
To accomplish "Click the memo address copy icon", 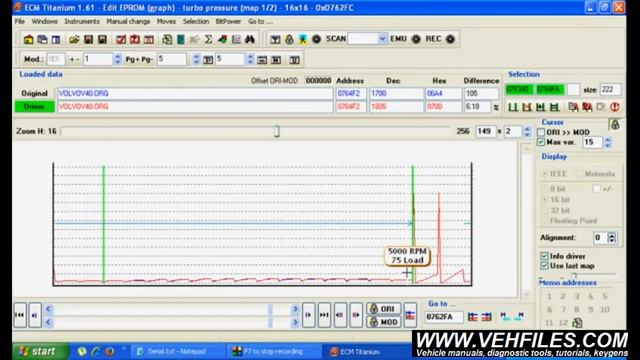I will pos(577,323).
